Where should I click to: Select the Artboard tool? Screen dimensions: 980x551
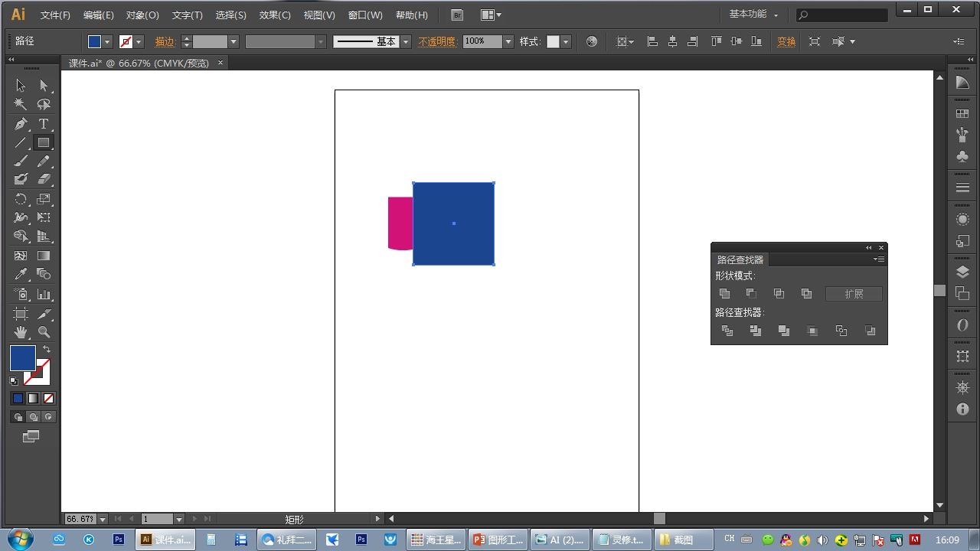[x=21, y=314]
